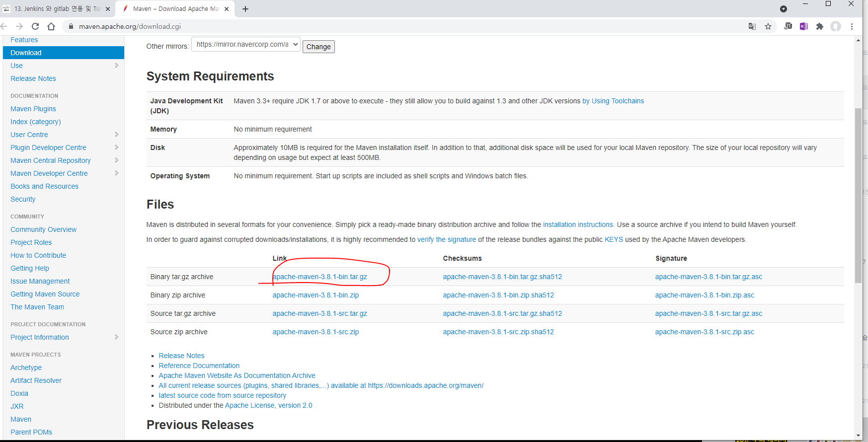The width and height of the screenshot is (868, 442).
Task: Select Download in the sidebar
Action: [64, 53]
